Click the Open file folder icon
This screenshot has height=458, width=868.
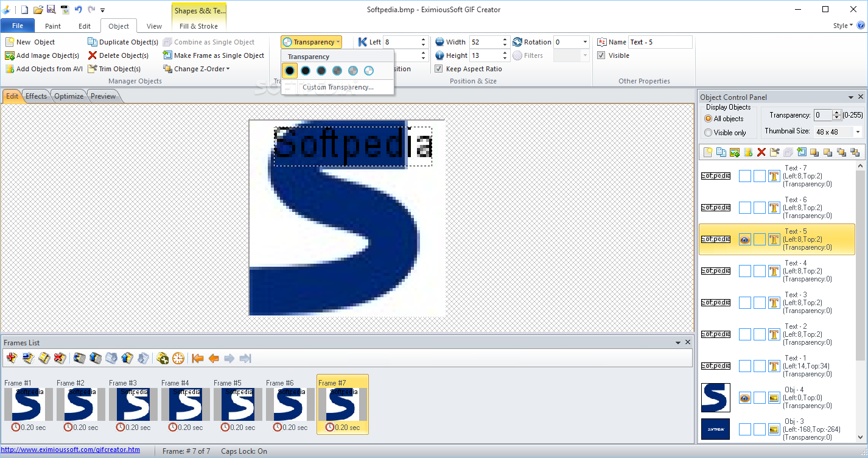[x=38, y=9]
